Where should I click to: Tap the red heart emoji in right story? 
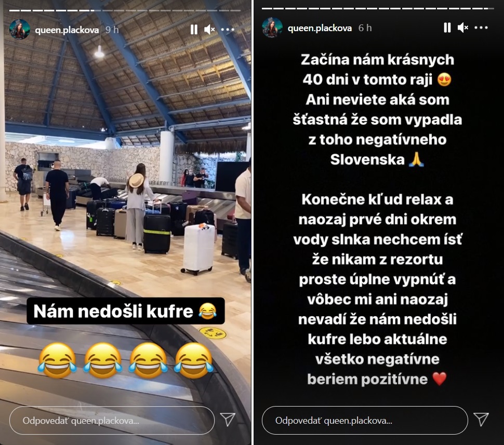(x=440, y=379)
